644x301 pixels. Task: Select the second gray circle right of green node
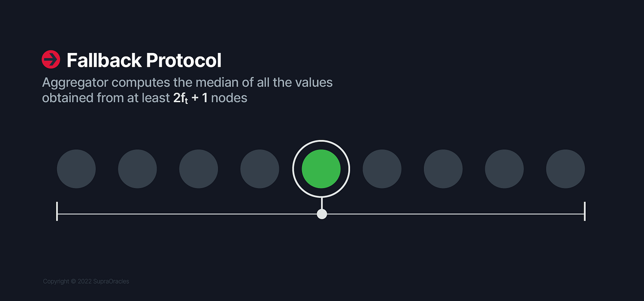point(443,169)
